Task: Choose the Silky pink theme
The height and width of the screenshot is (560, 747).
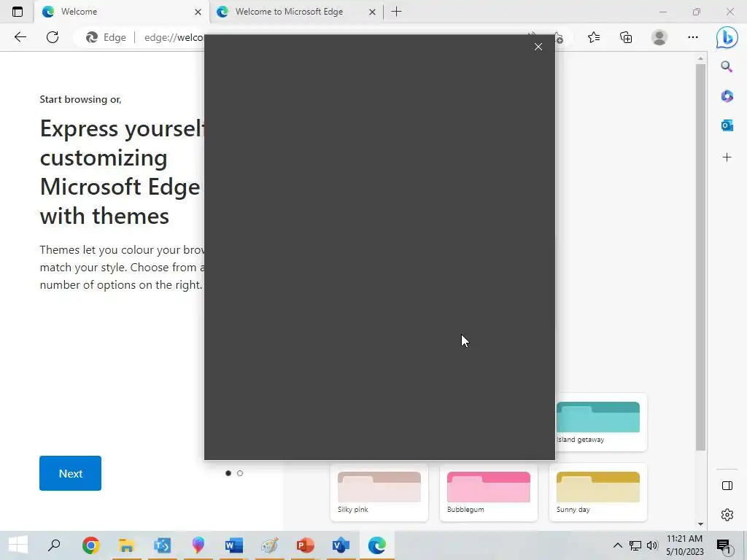Action: tap(379, 492)
